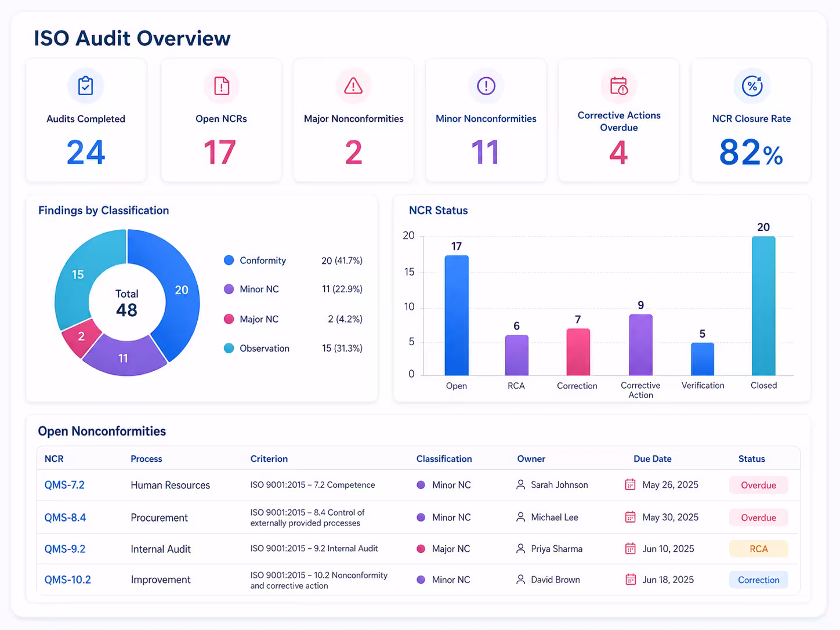Viewport: 840px width, 630px height.
Task: Open the QMS-7.2 NCR link
Action: click(x=64, y=485)
